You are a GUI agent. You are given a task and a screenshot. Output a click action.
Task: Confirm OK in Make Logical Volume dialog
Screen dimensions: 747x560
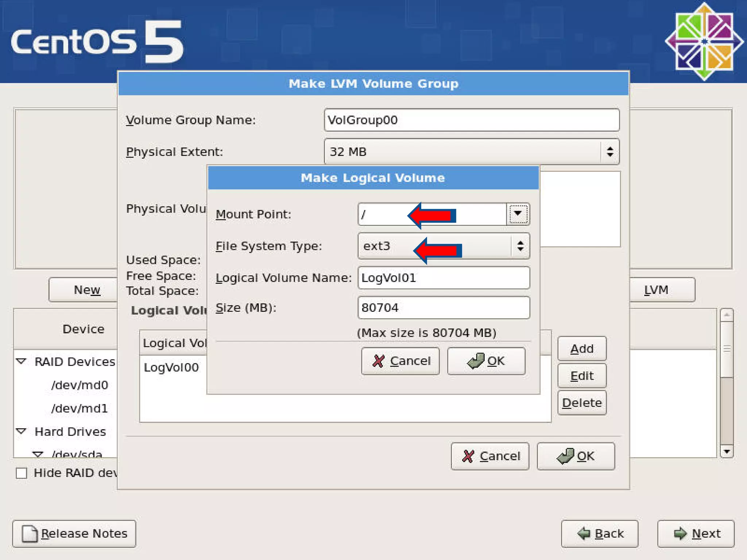click(x=486, y=361)
